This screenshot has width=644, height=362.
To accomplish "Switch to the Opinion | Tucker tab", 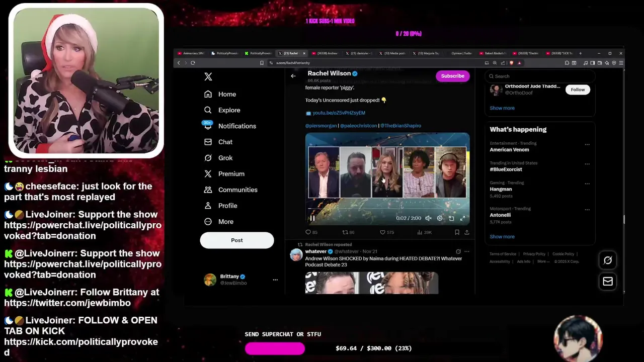I will pos(460,53).
